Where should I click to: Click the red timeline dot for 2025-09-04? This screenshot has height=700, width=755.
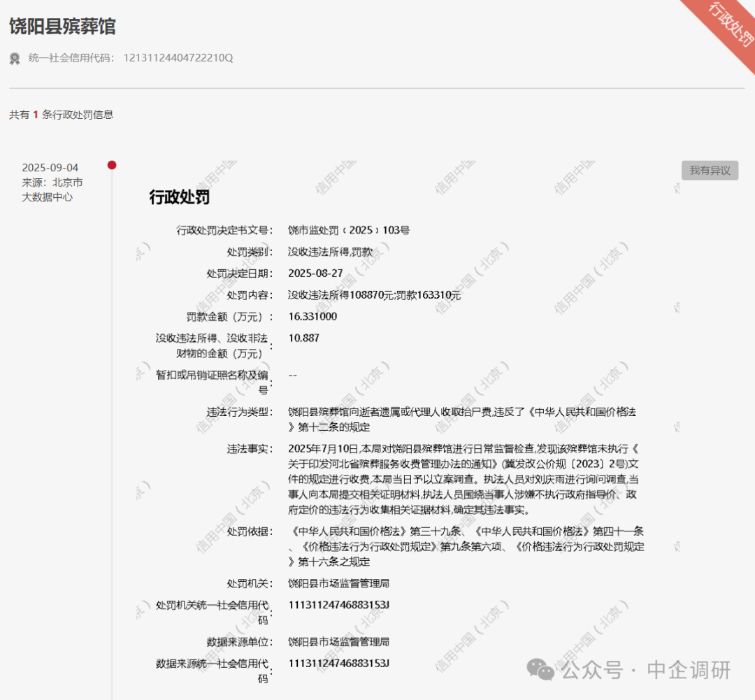(x=112, y=165)
